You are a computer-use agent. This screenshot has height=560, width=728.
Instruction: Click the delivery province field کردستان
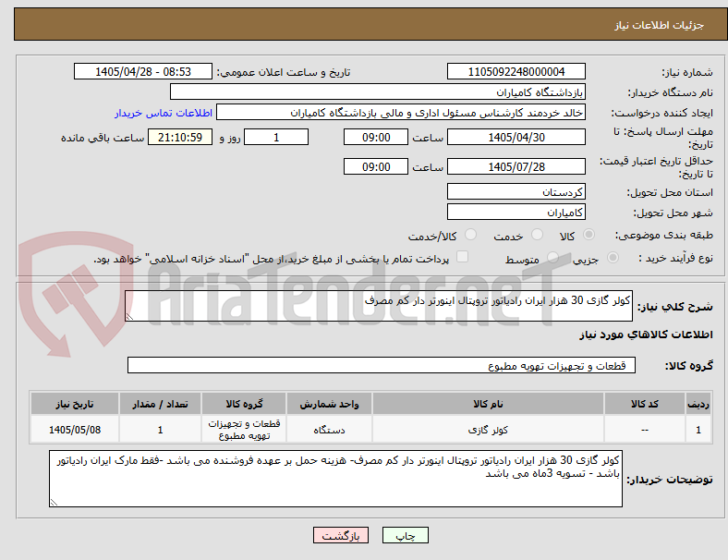tap(516, 191)
